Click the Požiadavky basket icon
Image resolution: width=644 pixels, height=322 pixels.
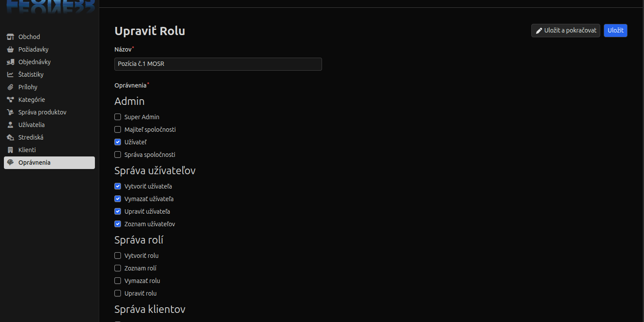pyautogui.click(x=10, y=49)
